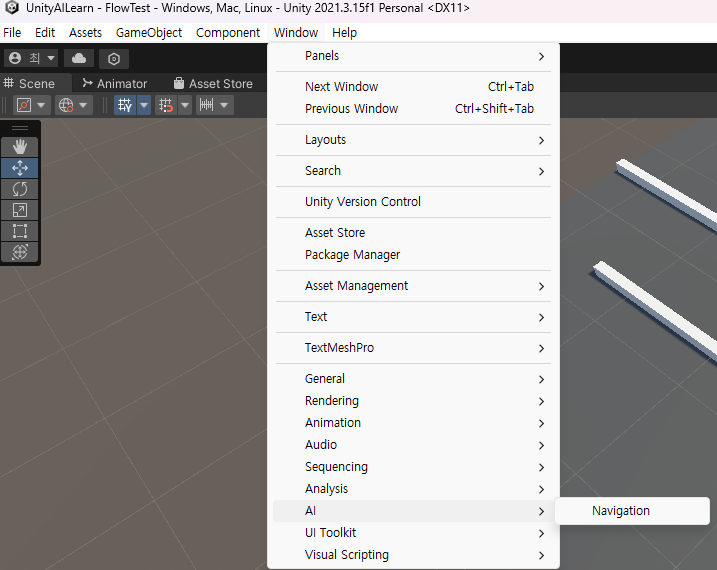This screenshot has width=717, height=570.
Task: Expand the Analysis submenu
Action: pyautogui.click(x=413, y=489)
